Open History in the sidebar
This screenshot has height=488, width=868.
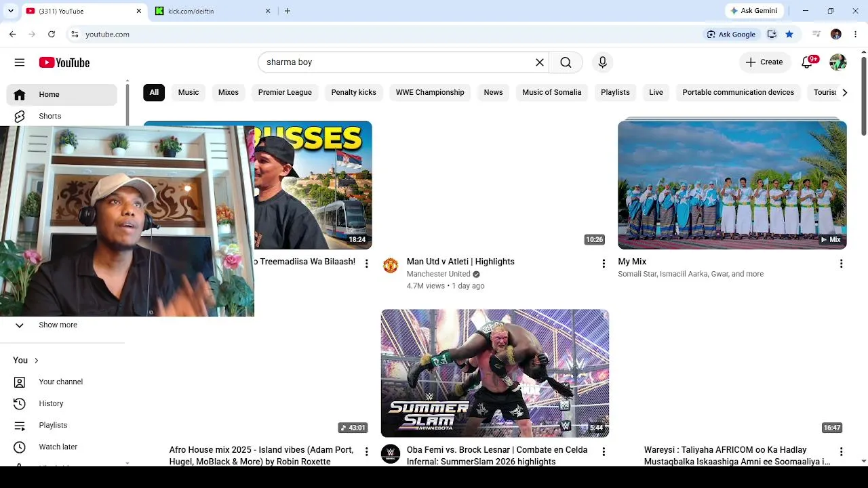pyautogui.click(x=62, y=403)
